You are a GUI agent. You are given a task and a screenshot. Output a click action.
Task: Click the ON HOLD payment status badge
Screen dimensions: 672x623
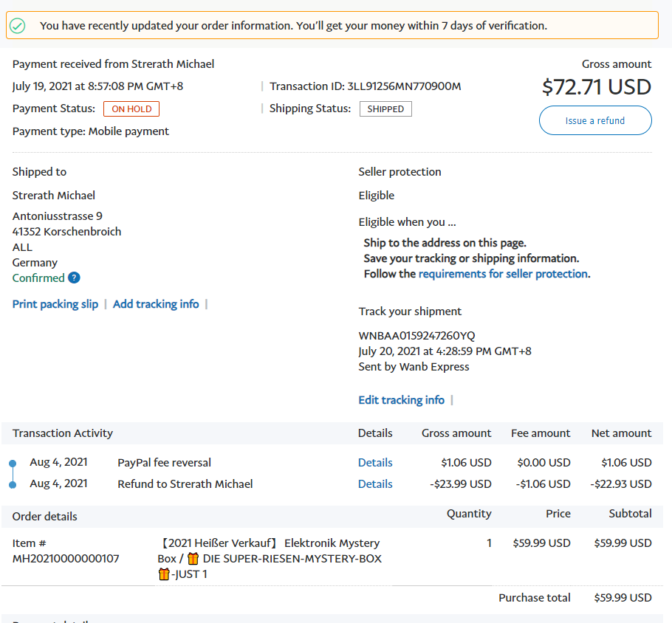pos(131,109)
